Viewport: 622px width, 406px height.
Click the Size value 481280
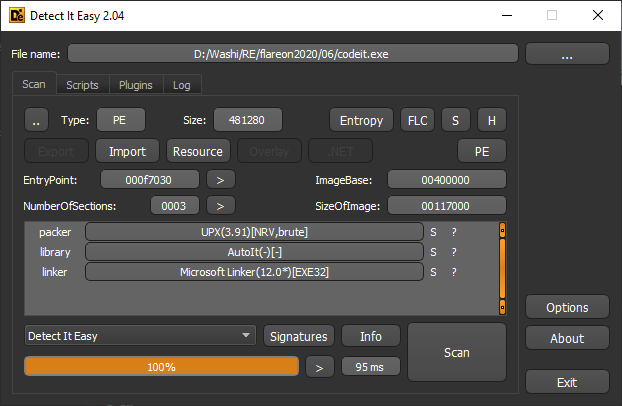pos(248,120)
